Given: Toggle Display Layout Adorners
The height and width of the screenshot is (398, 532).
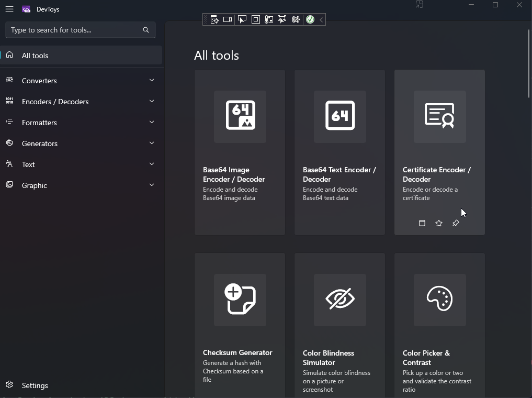Looking at the screenshot, I should point(256,19).
